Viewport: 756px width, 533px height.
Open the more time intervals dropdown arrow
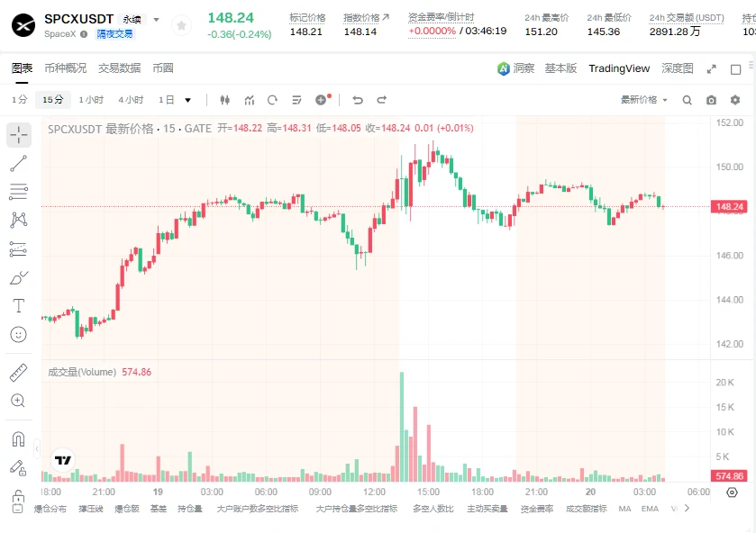click(x=188, y=100)
